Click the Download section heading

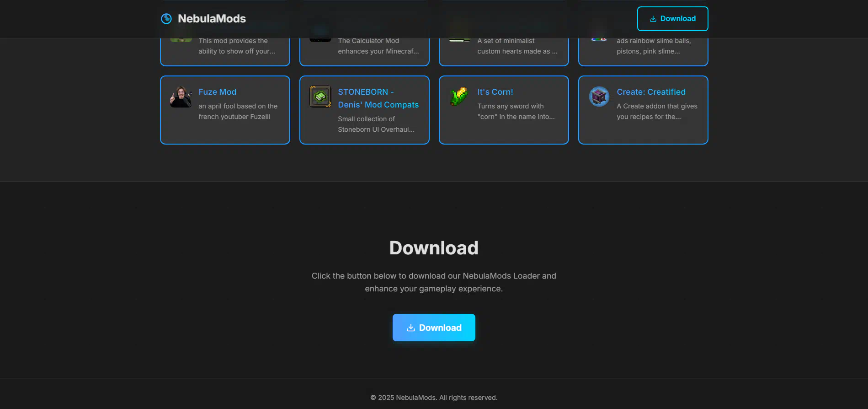(434, 248)
